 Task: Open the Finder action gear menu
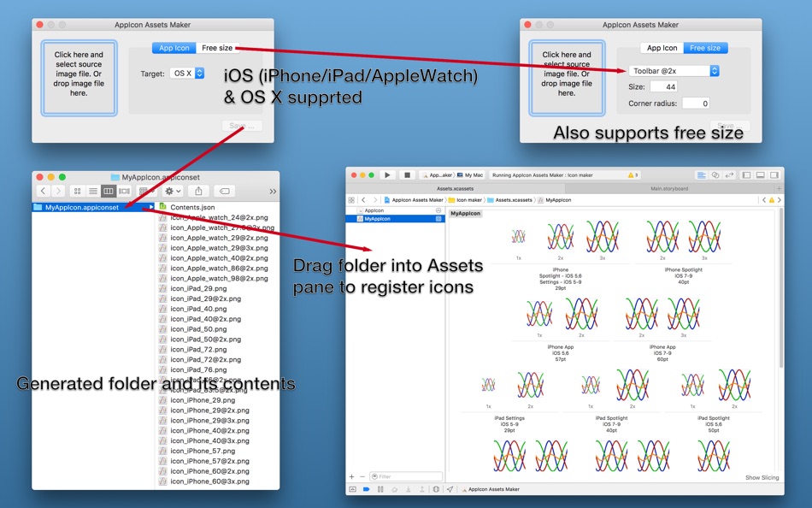click(172, 192)
